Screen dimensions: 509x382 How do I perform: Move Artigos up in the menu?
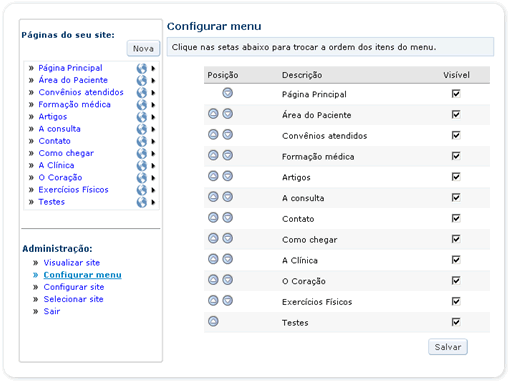(x=213, y=176)
